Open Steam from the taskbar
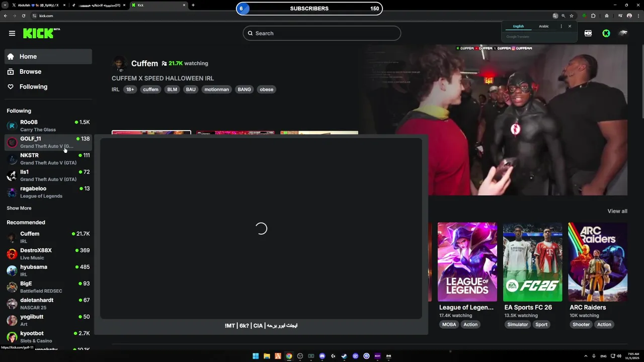 point(344,356)
